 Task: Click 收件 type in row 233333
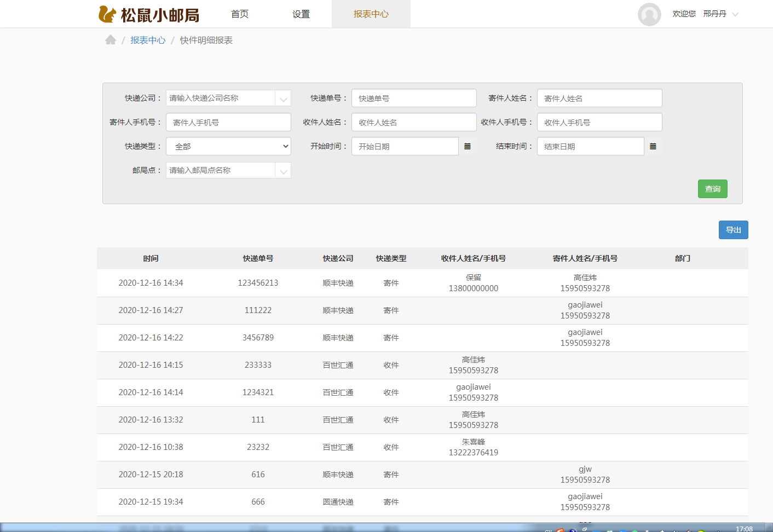[x=391, y=365]
